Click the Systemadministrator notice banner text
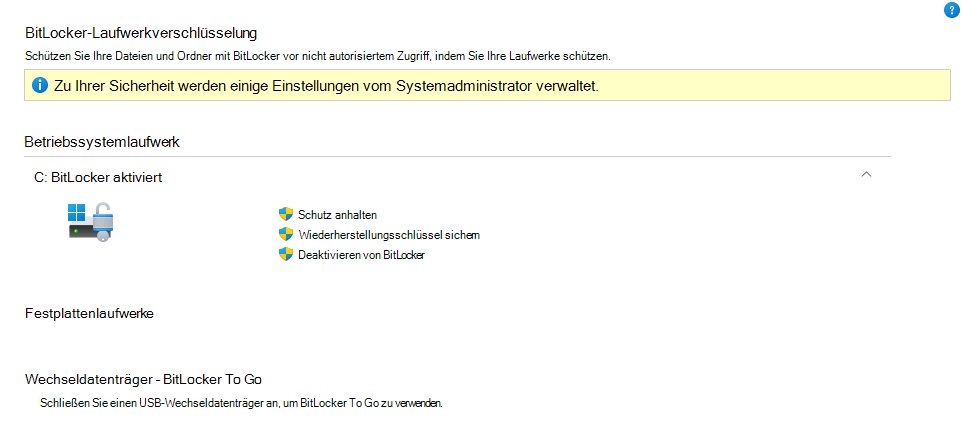Image resolution: width=962 pixels, height=437 pixels. point(326,86)
